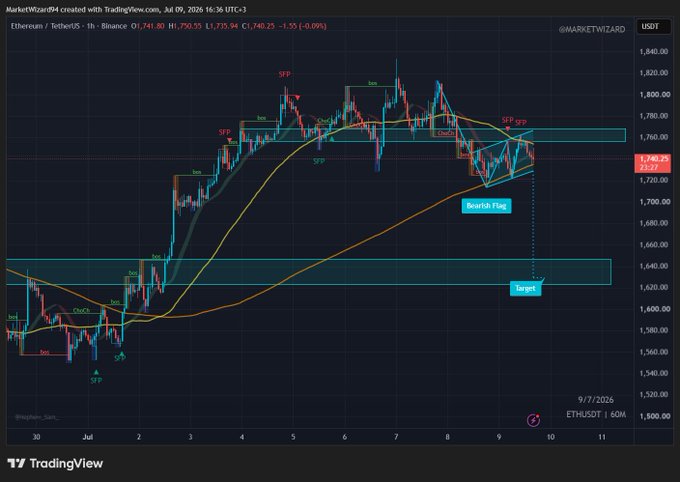Click the open value O1,741.80
Image resolution: width=680 pixels, height=482 pixels.
pos(147,26)
